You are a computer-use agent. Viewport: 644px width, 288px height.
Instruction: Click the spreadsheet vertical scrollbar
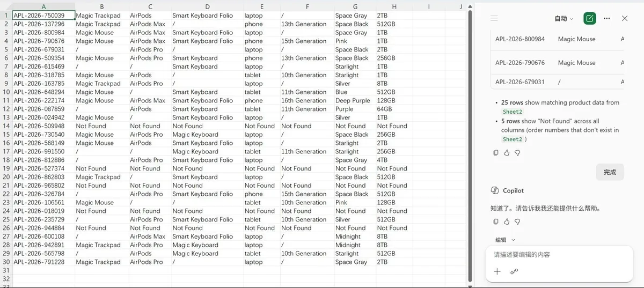[x=471, y=145]
